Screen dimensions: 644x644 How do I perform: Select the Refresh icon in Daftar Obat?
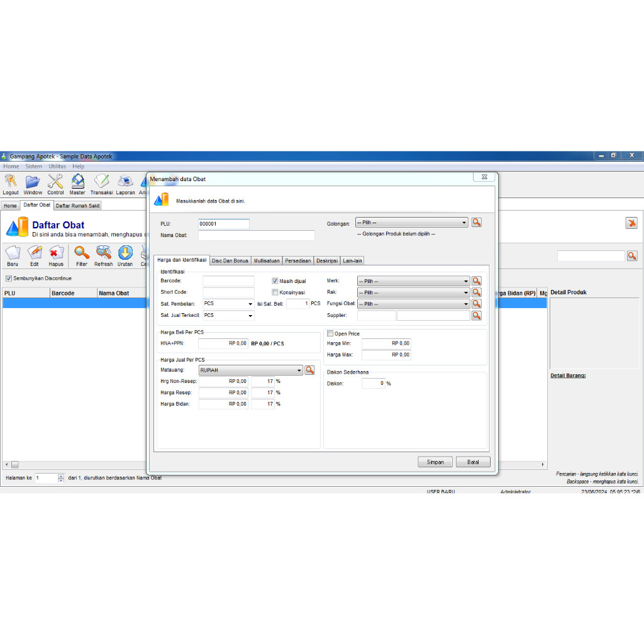[103, 256]
